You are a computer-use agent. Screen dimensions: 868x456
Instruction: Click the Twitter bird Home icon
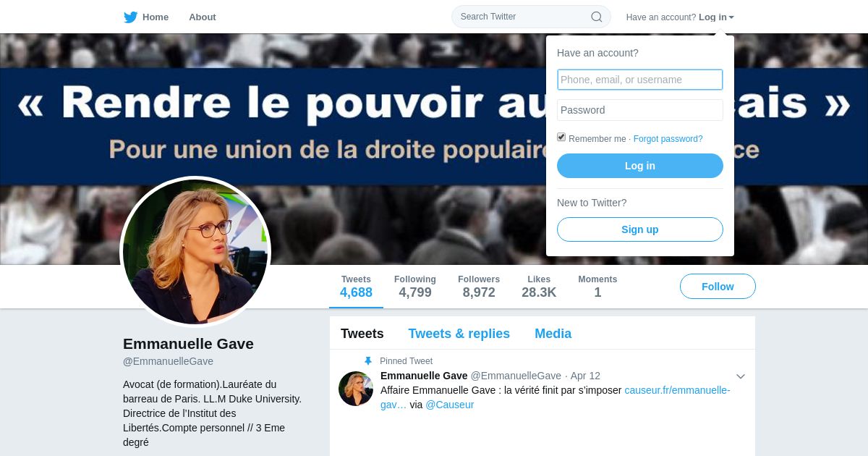point(130,17)
